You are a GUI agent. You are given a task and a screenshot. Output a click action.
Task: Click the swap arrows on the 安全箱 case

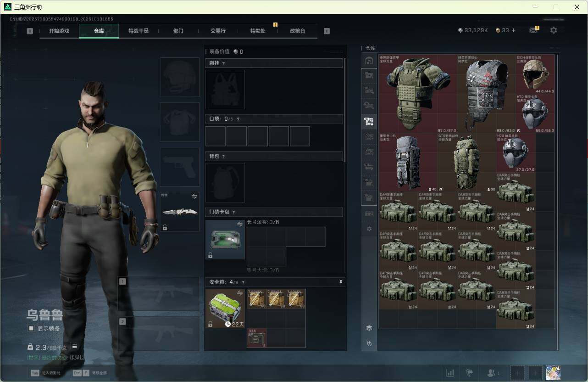239,292
